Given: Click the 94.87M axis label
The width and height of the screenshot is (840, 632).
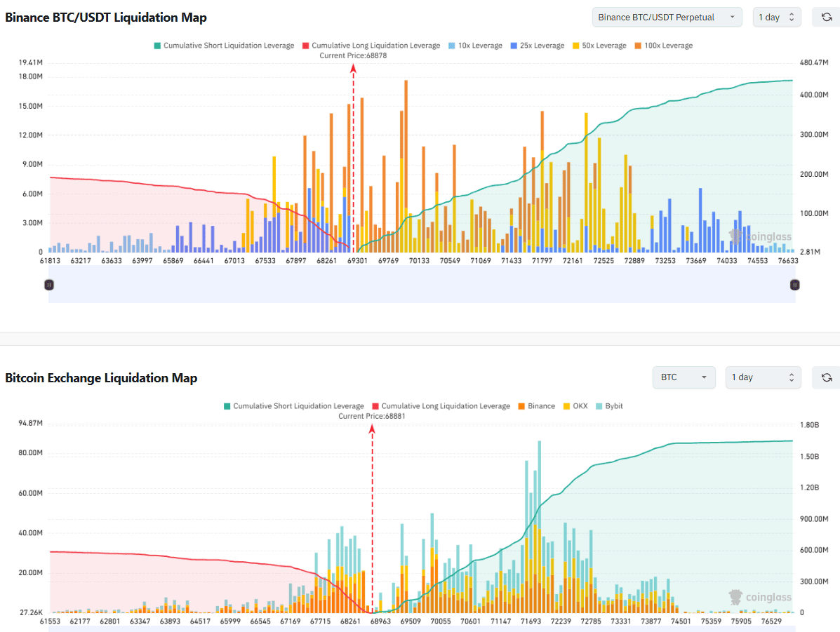Looking at the screenshot, I should [x=31, y=423].
